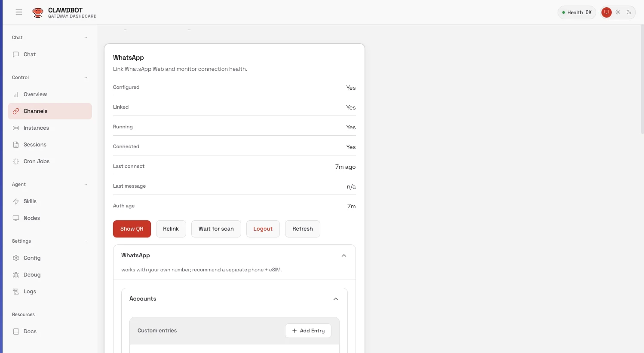This screenshot has height=353, width=644.
Task: Click the red Logout button
Action: [x=263, y=229]
